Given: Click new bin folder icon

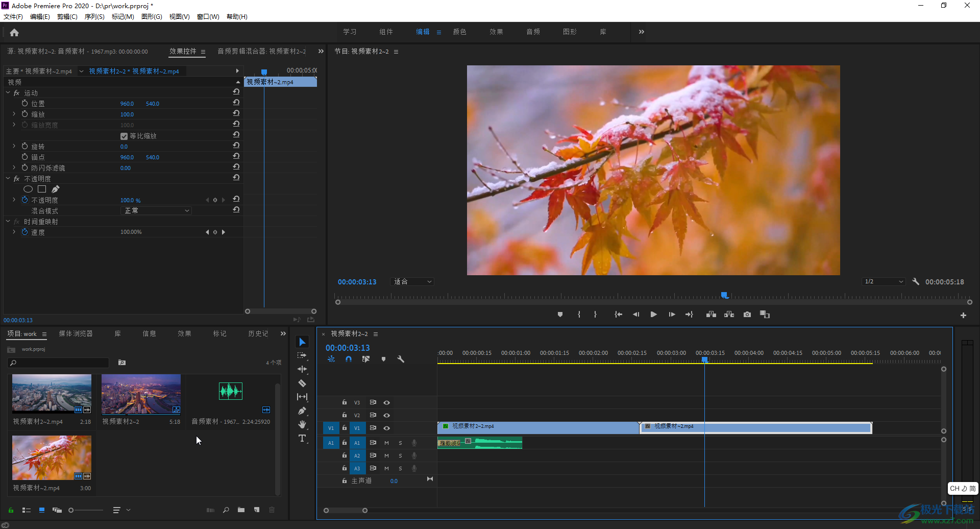Looking at the screenshot, I should click(x=241, y=510).
